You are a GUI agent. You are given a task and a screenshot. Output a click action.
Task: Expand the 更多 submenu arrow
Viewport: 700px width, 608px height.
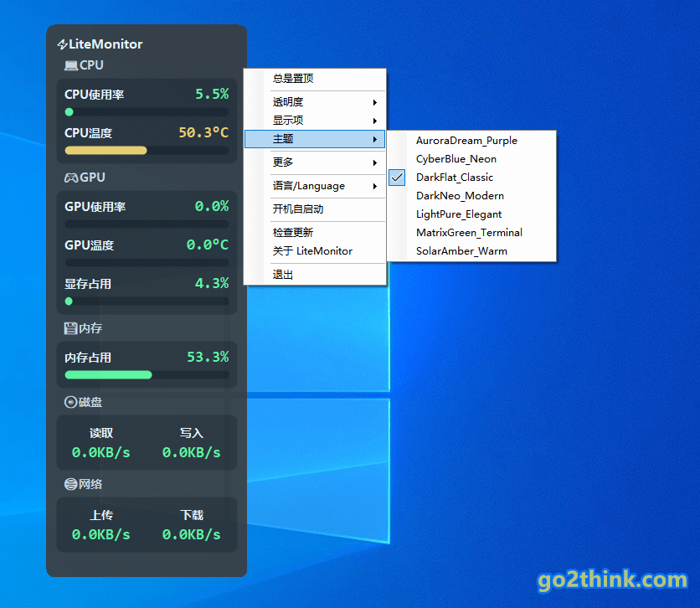pyautogui.click(x=375, y=163)
